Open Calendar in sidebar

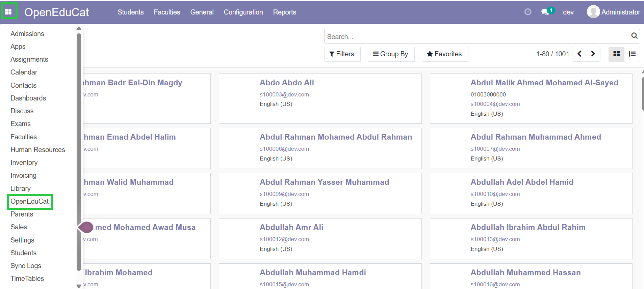(24, 72)
